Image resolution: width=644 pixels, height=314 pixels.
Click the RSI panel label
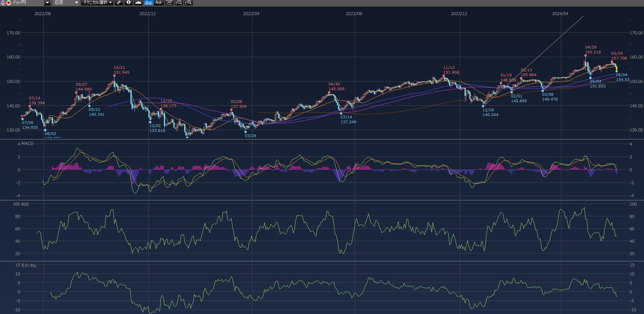[25, 205]
